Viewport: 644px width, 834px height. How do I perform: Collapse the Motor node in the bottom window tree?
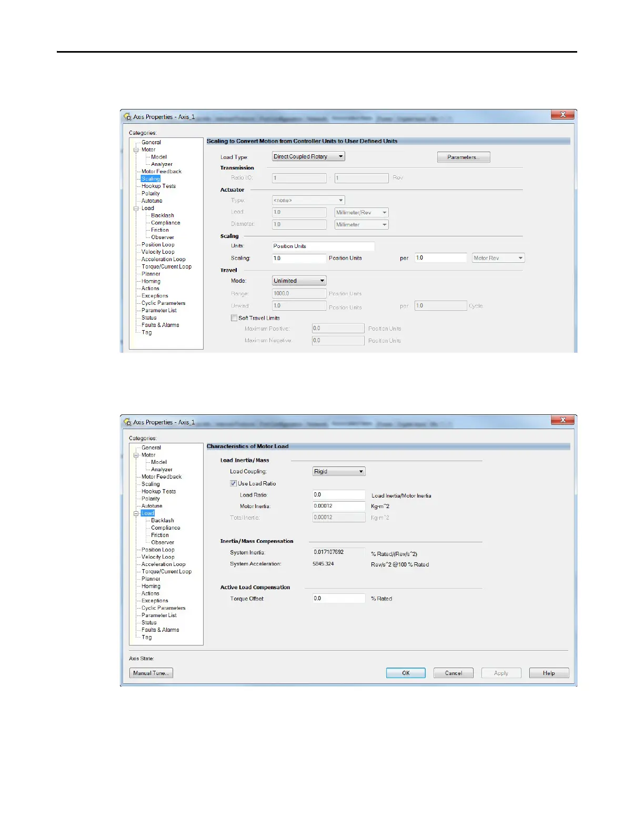click(136, 455)
